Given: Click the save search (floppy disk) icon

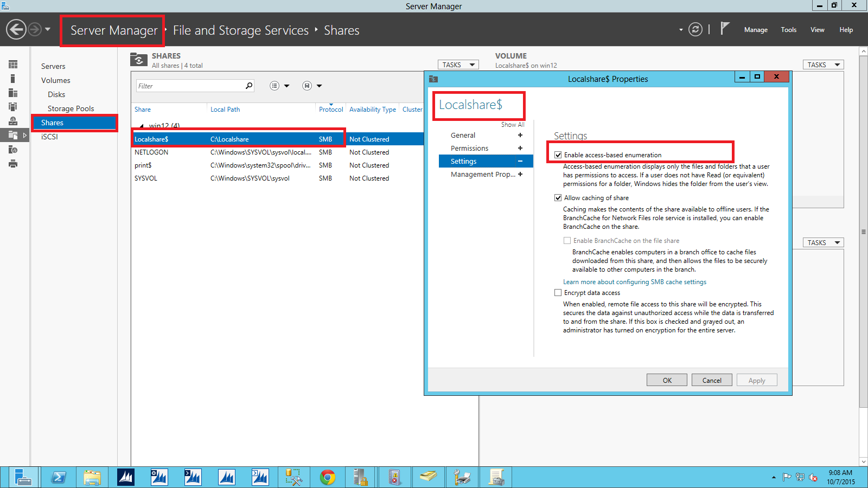Looking at the screenshot, I should click(x=308, y=86).
